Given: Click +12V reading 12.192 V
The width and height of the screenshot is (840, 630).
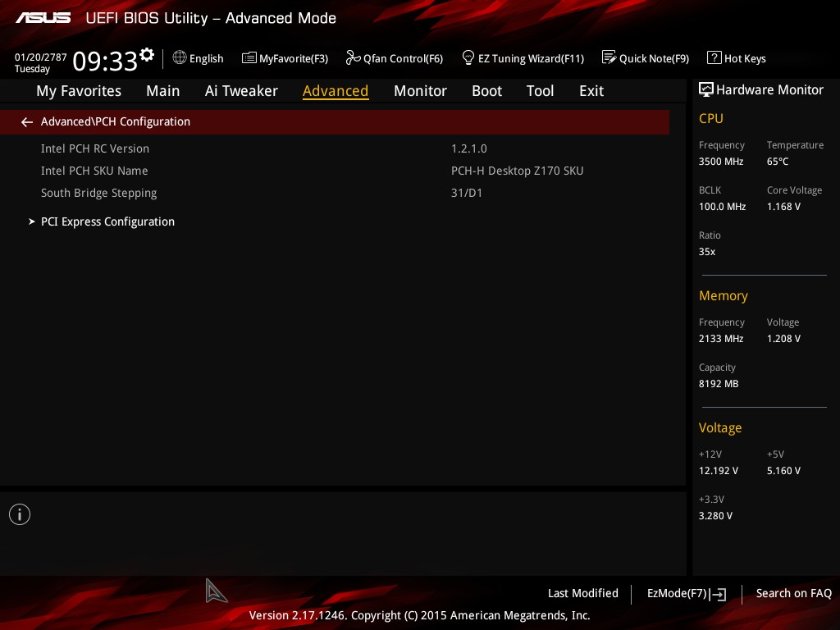Looking at the screenshot, I should (x=718, y=470).
